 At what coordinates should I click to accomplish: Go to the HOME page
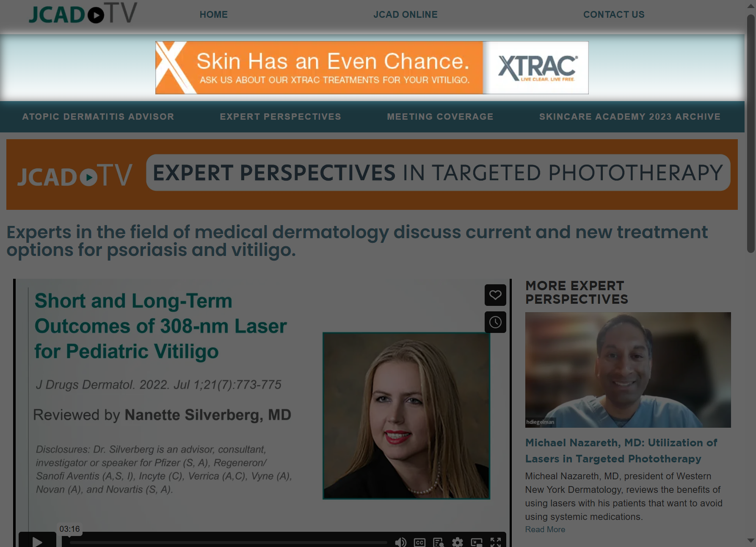(x=214, y=15)
